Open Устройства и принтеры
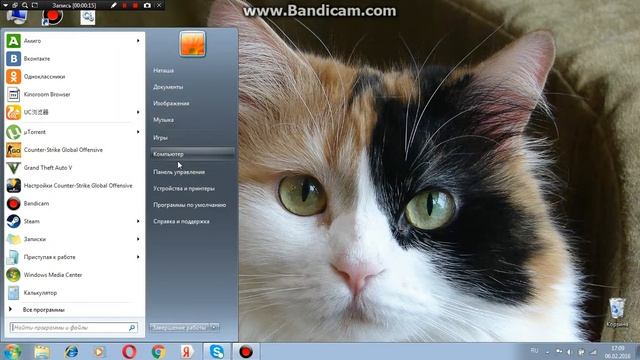 tap(184, 189)
